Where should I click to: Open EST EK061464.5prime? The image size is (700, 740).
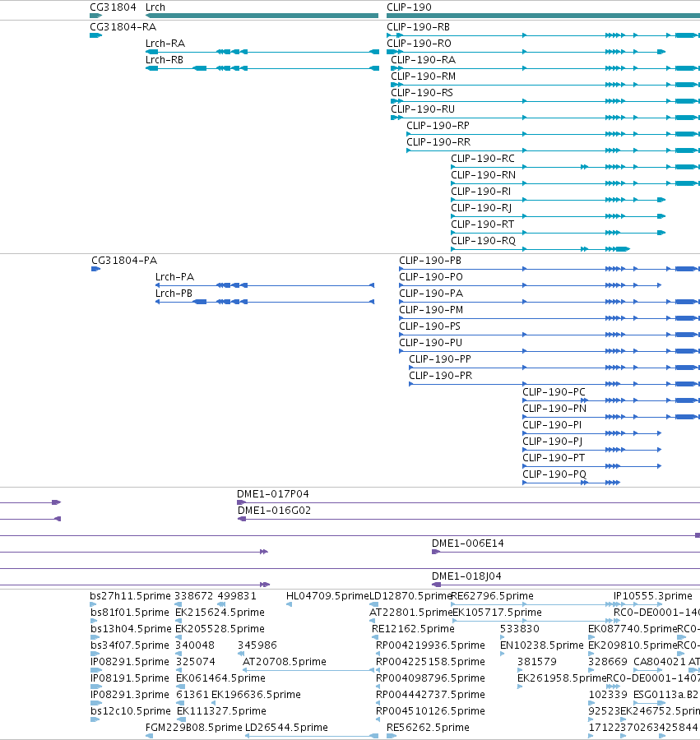pos(220,678)
